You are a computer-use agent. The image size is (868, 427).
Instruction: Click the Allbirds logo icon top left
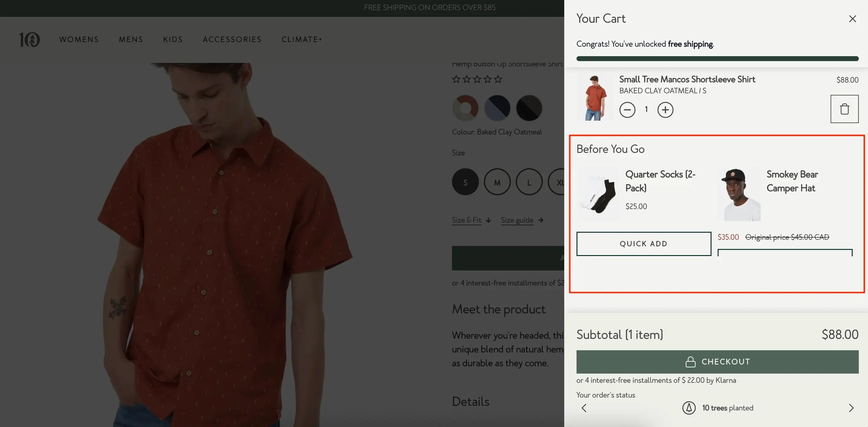click(x=29, y=39)
